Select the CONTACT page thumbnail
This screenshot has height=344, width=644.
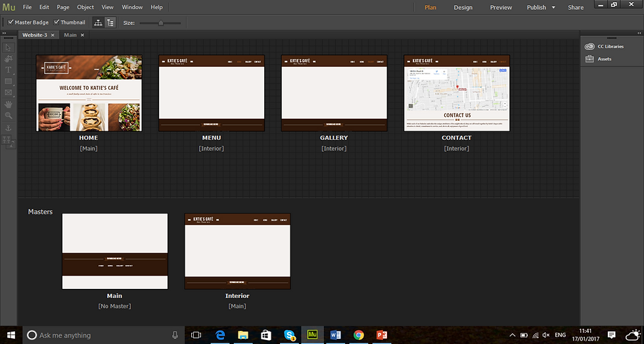coord(457,93)
